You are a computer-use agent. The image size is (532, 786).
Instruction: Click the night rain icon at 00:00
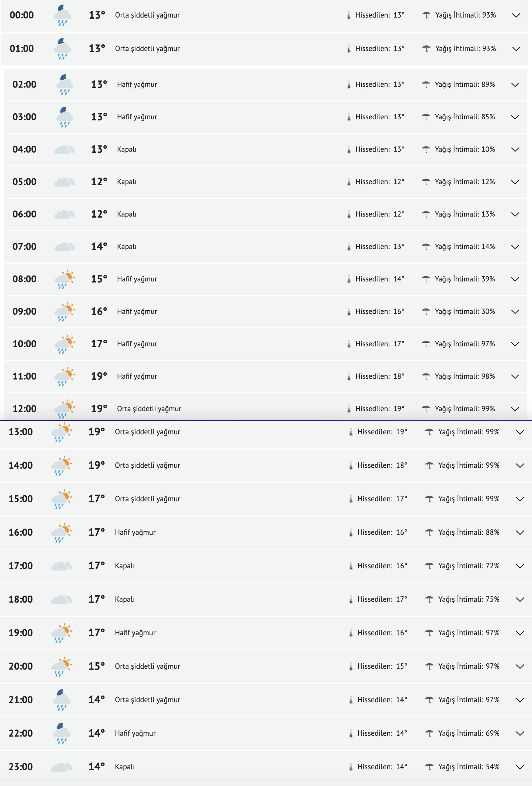pyautogui.click(x=63, y=16)
